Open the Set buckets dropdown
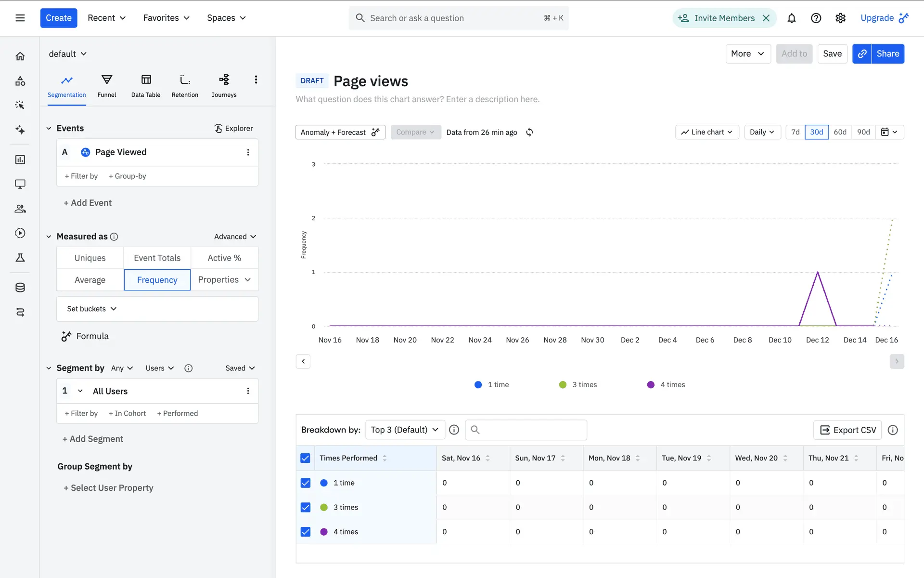 [91, 309]
